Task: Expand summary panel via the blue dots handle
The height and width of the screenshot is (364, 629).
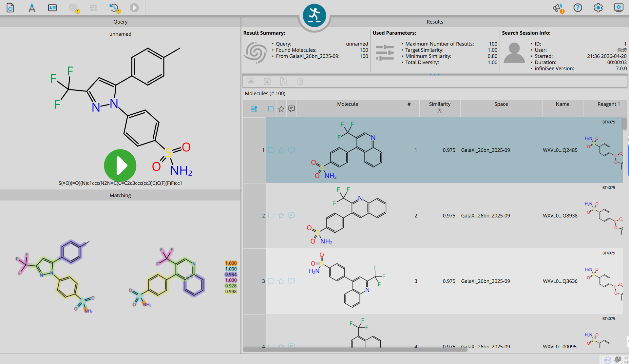Action: 435,75
